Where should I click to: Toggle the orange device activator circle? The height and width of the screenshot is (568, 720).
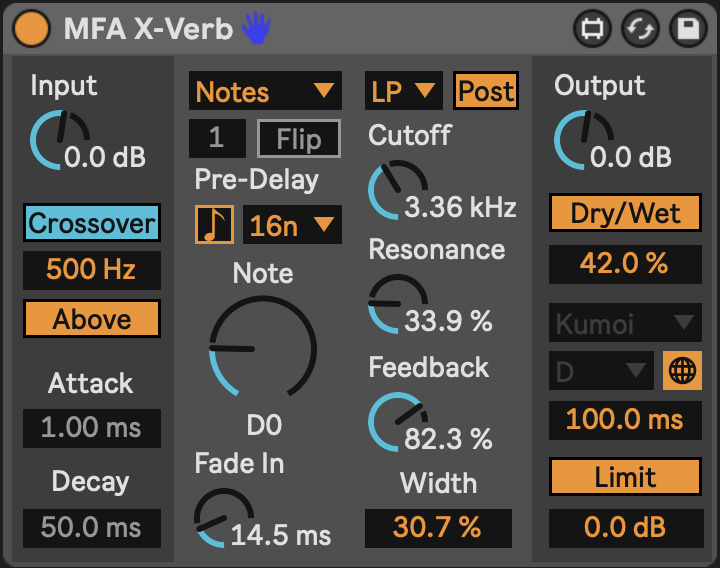31,28
